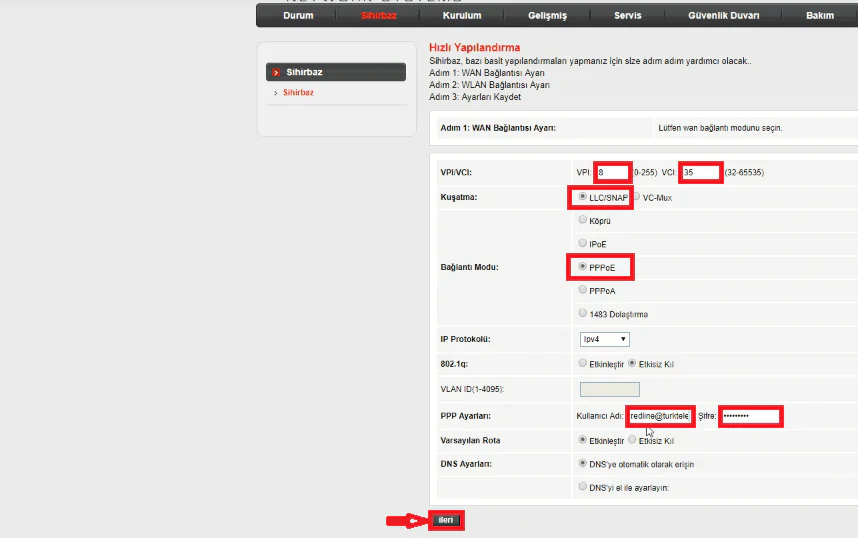Select LLC/SNAP encapsulation radio button
858x538 pixels.
(583, 197)
